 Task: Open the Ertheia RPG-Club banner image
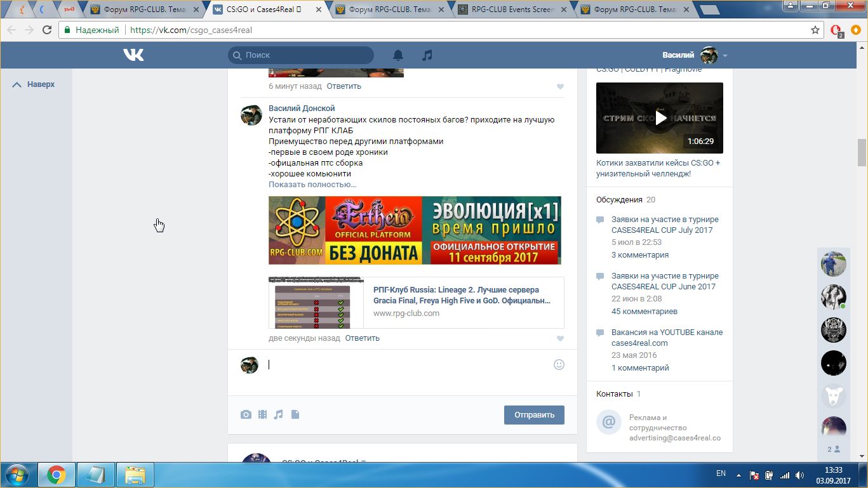pyautogui.click(x=415, y=230)
